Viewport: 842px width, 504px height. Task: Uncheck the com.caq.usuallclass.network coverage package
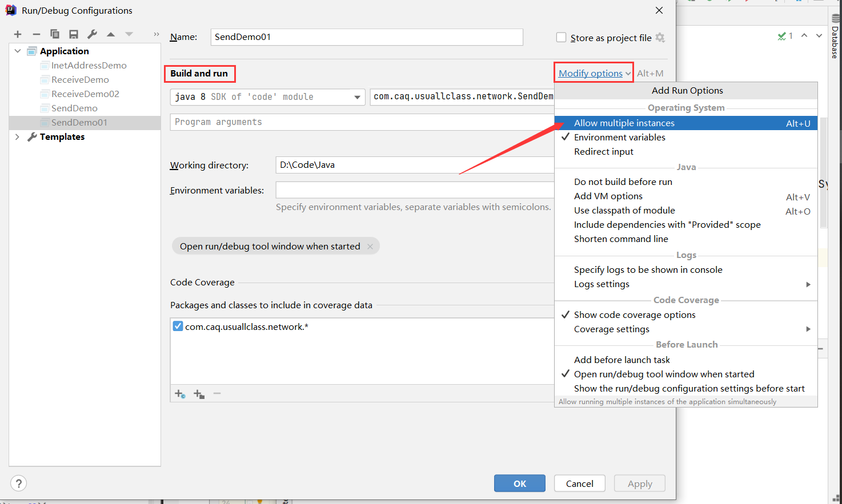(x=178, y=325)
